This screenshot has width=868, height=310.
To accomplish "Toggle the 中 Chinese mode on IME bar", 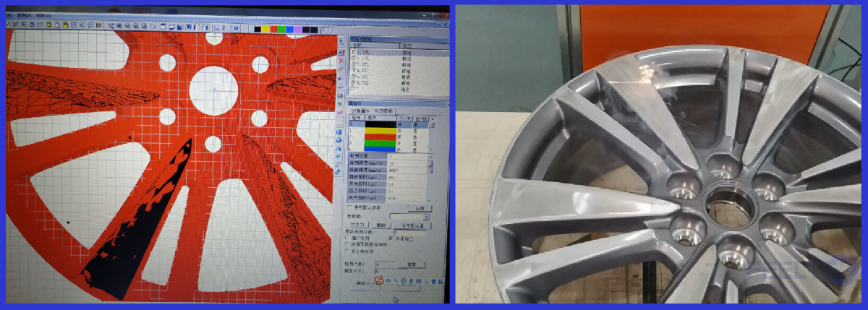I will (388, 280).
